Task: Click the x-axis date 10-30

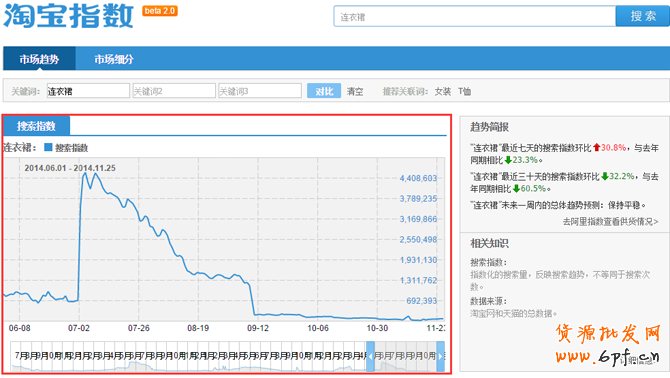Action: [x=377, y=328]
